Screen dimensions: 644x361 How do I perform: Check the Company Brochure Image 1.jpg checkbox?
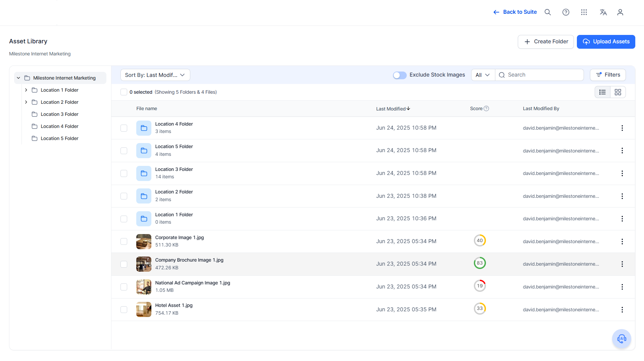pyautogui.click(x=124, y=264)
